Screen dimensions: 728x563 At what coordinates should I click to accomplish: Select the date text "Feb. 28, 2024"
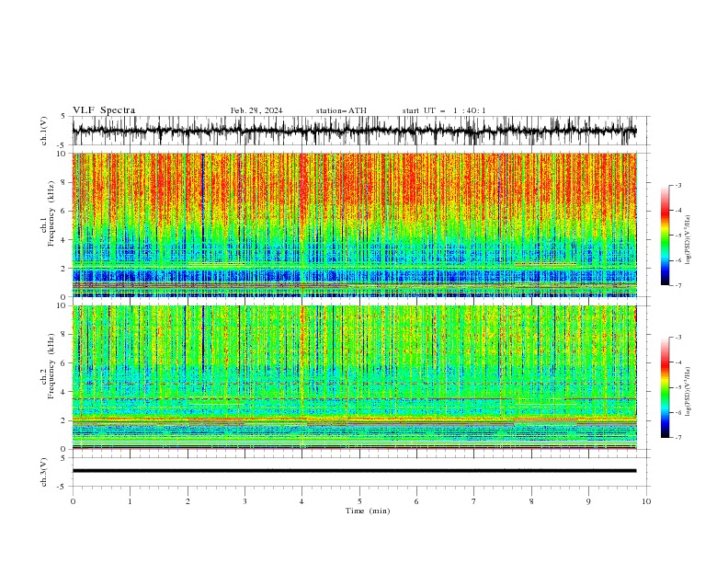click(x=256, y=110)
